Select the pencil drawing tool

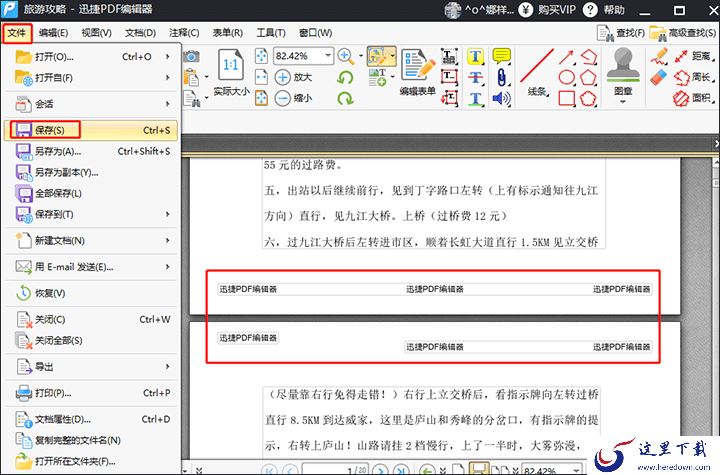coord(659,57)
